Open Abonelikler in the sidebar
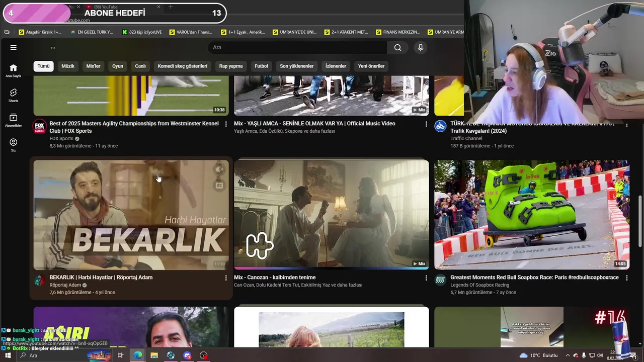The height and width of the screenshot is (362, 644). 14,120
